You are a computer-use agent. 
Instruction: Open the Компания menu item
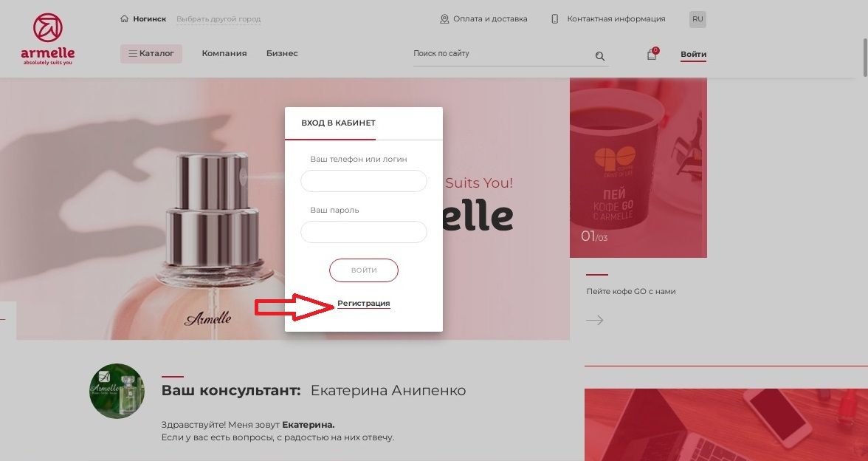tap(224, 54)
